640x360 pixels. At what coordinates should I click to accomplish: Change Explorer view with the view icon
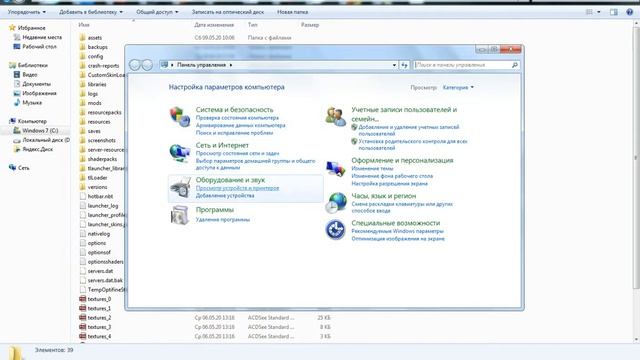click(589, 12)
